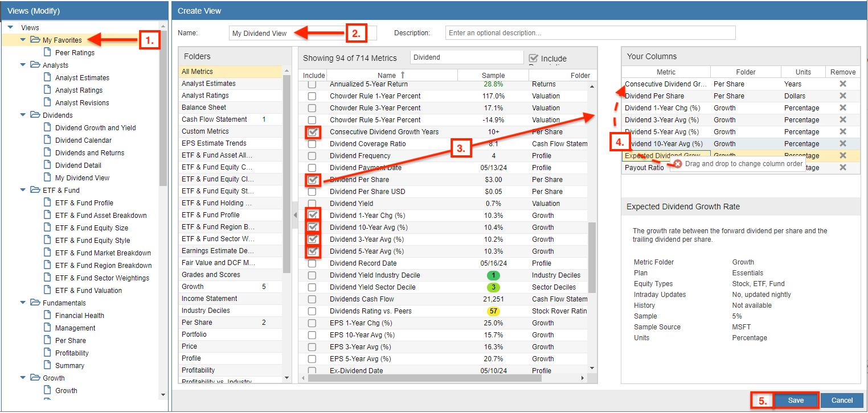The image size is (868, 413).
Task: Remove Dividend 10-Year Avg column
Action: (x=843, y=143)
